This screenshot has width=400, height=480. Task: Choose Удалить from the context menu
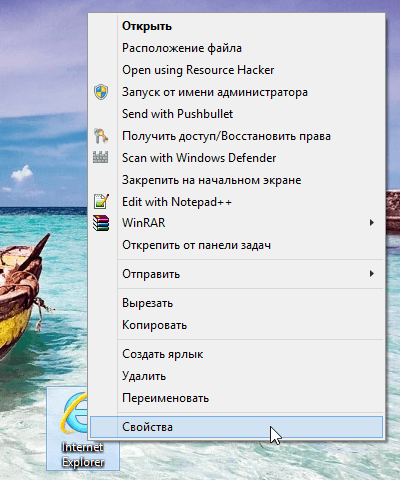tap(144, 376)
